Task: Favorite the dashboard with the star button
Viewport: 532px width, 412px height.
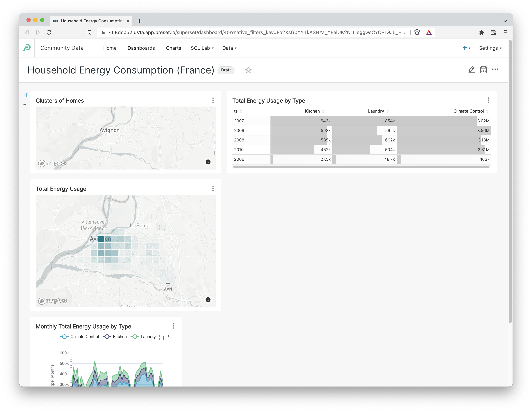Action: point(248,70)
